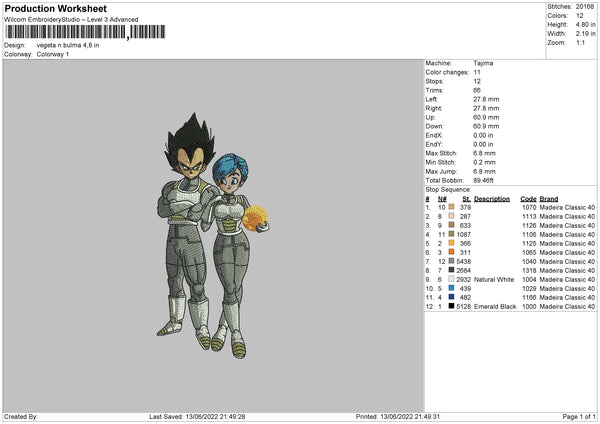Image resolution: width=600 pixels, height=424 pixels.
Task: Click the 'Description' column header
Action: click(492, 199)
